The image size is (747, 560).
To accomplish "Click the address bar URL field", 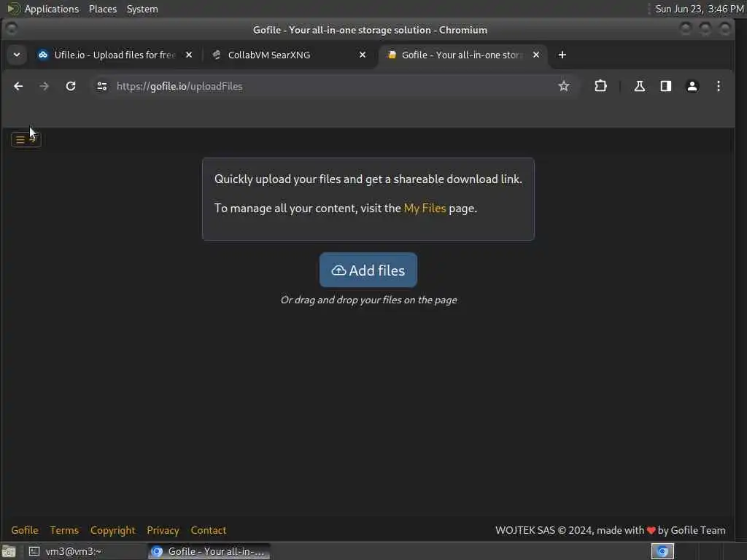I will 333,86.
